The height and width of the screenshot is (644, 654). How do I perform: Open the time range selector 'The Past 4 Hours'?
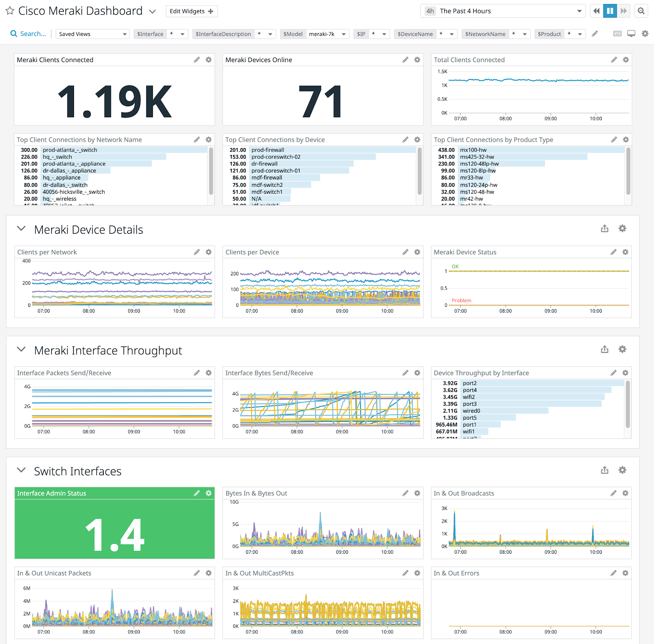503,11
